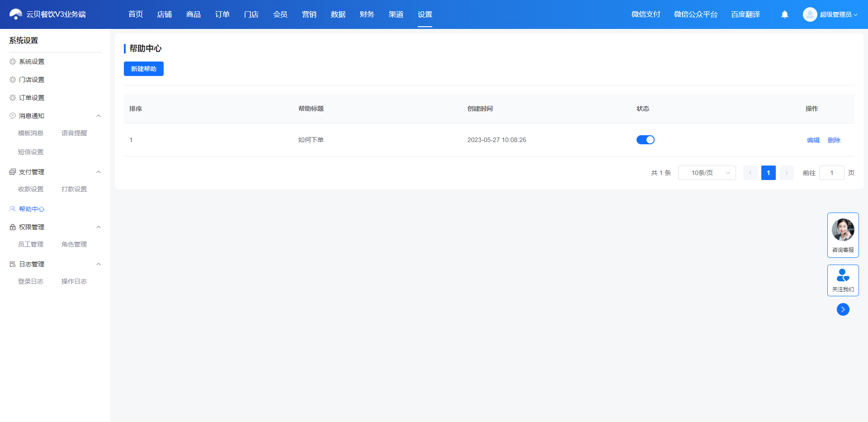
Task: Click the 新建帮助 button
Action: 144,69
